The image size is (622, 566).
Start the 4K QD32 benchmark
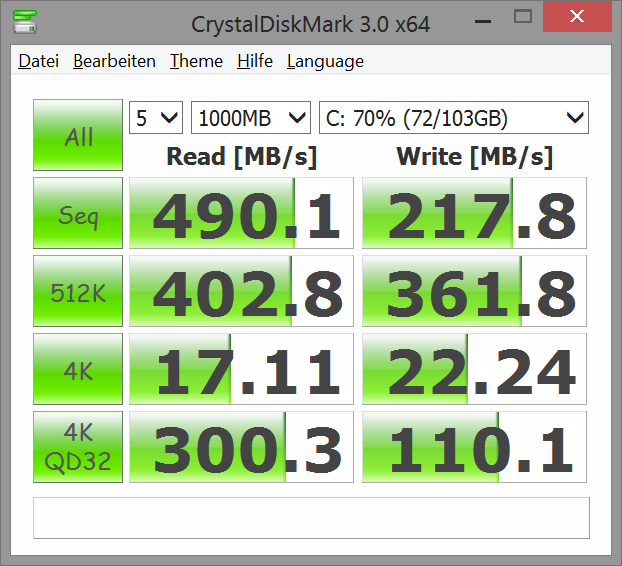tap(78, 447)
